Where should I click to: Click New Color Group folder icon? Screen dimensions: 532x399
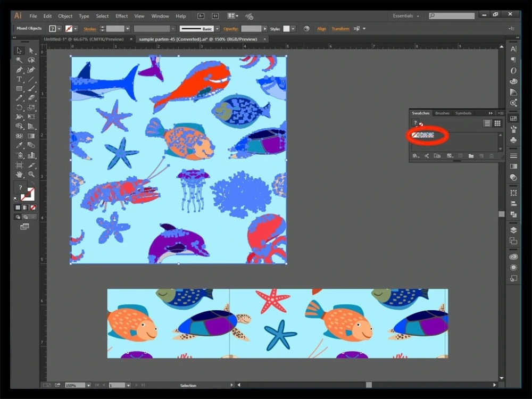pos(471,156)
